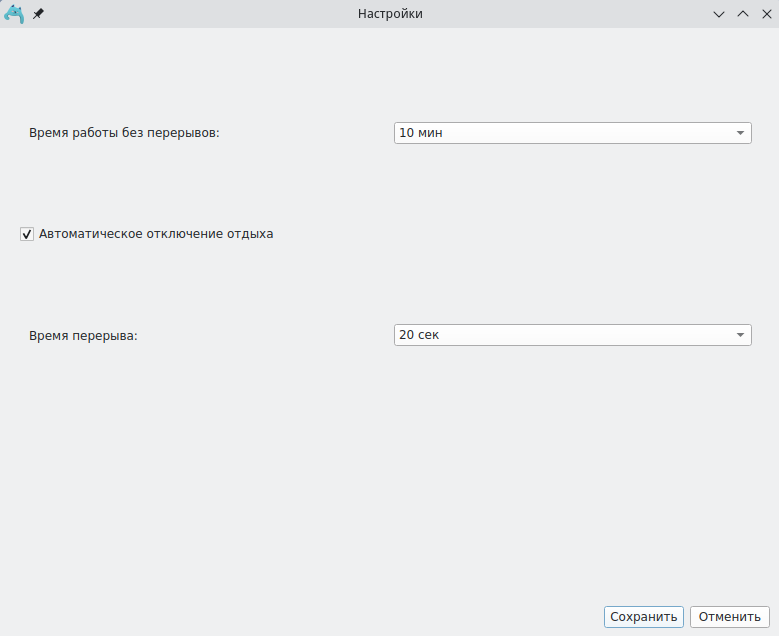Uncheck the Автоматическое отключение отдыха checkbox
The height and width of the screenshot is (636, 779).
(x=27, y=234)
